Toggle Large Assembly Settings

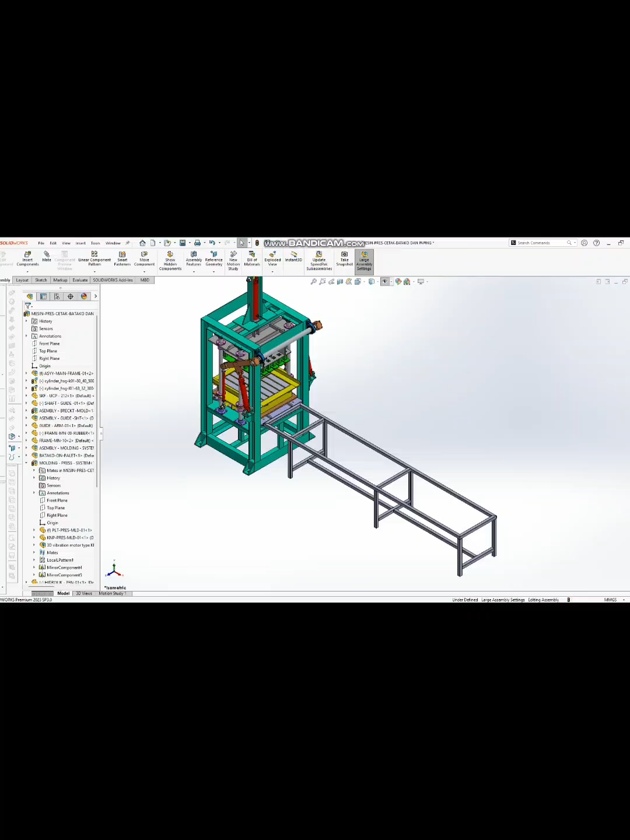click(x=364, y=261)
